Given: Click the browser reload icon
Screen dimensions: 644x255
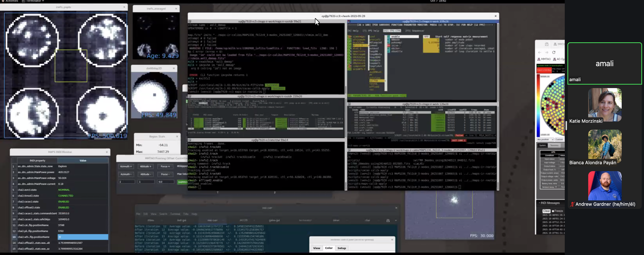Looking at the screenshot, I should point(554,52).
